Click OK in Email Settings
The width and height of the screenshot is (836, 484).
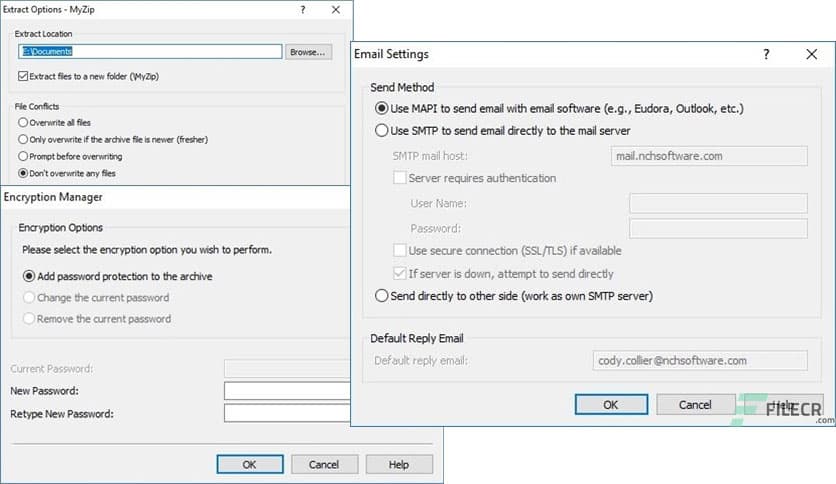611,405
